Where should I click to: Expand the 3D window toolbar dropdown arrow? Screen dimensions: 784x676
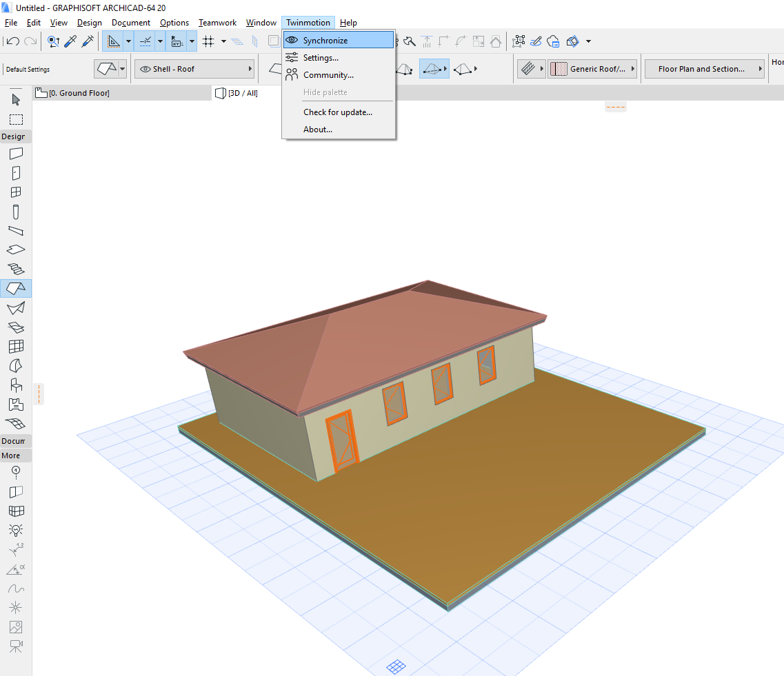(x=588, y=41)
